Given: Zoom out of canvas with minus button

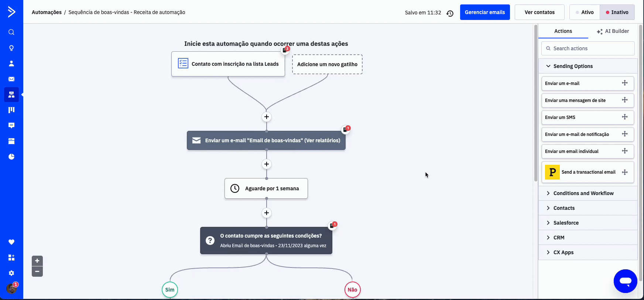Looking at the screenshot, I should pyautogui.click(x=37, y=272).
